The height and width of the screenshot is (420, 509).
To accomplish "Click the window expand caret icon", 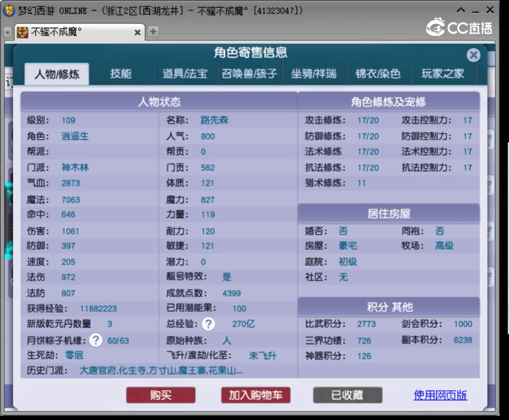I will tap(461, 10).
